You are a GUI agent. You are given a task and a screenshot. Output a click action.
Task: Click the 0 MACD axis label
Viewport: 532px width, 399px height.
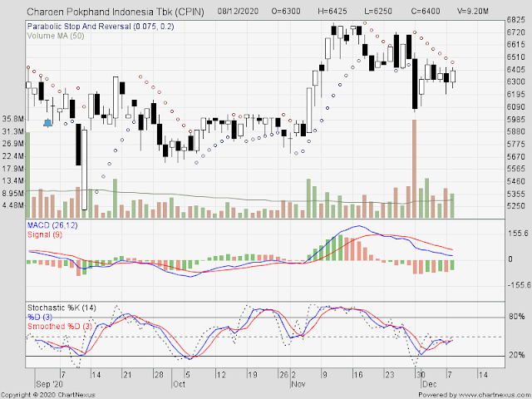tap(510, 259)
